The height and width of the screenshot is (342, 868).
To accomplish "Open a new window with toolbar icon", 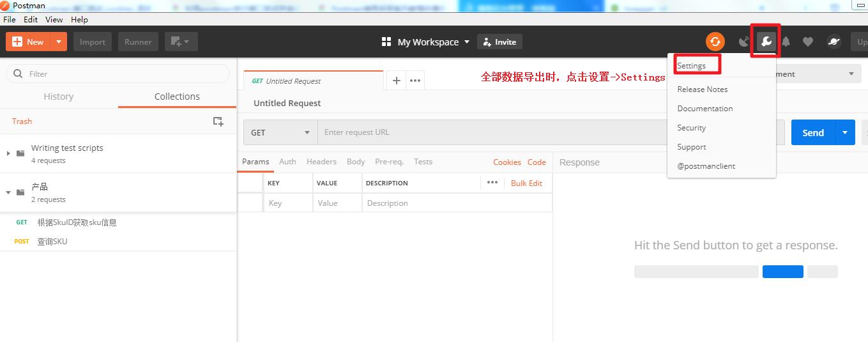I will 181,42.
